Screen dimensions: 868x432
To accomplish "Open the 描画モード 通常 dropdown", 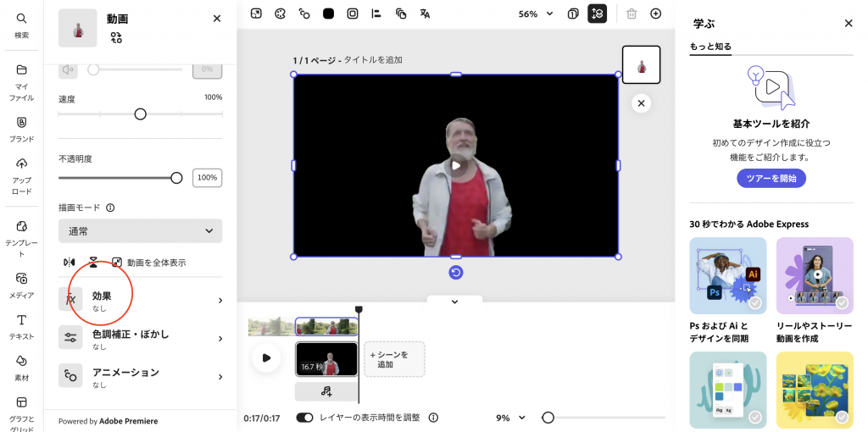I will tap(141, 231).
